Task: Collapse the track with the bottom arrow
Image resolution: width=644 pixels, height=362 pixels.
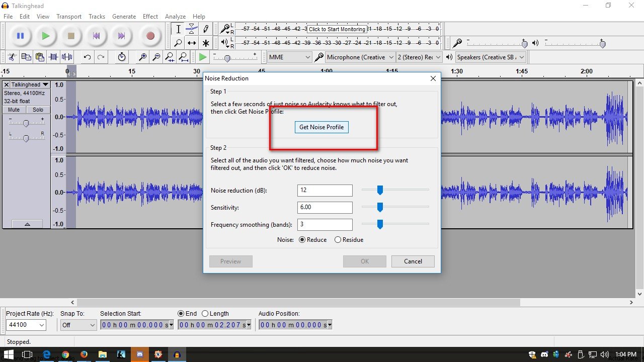Action: (x=27, y=224)
